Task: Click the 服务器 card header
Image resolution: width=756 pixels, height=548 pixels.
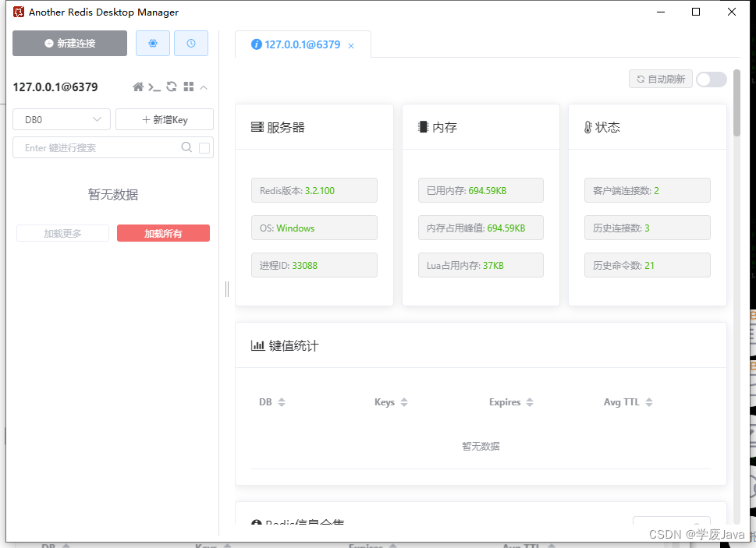Action: [314, 127]
